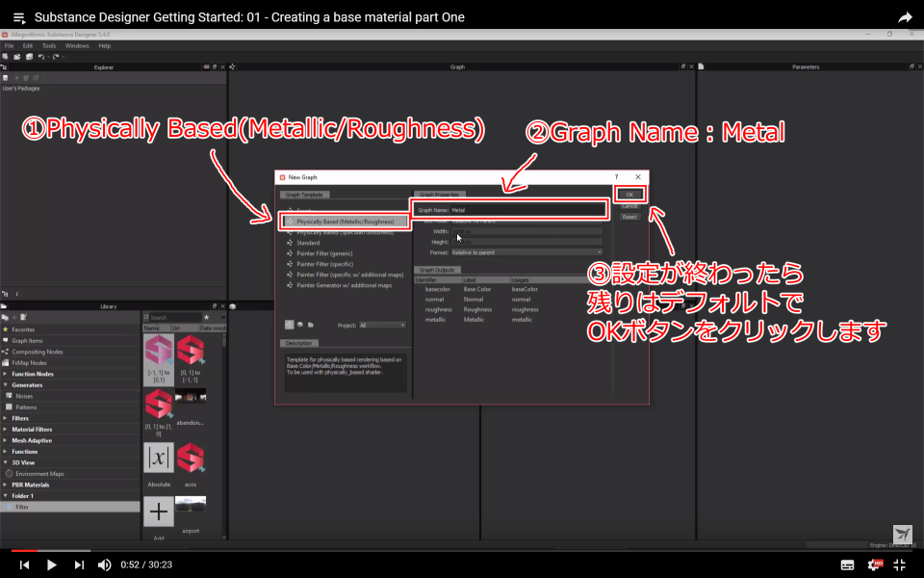The height and width of the screenshot is (578, 924).
Task: Open the Edit menu
Action: [28, 45]
